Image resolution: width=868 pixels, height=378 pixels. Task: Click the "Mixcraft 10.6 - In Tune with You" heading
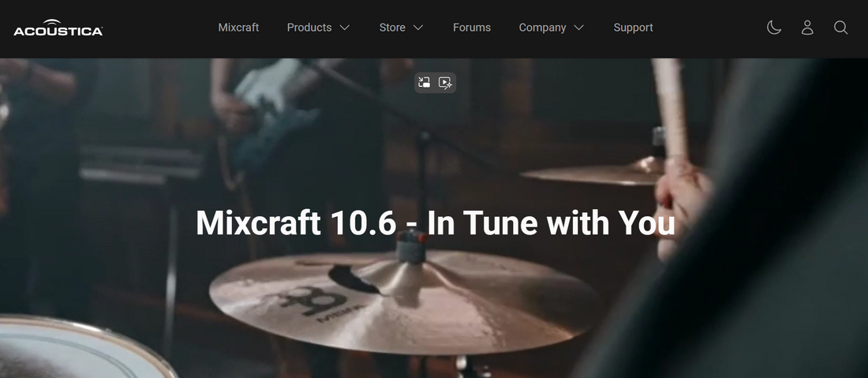click(435, 223)
